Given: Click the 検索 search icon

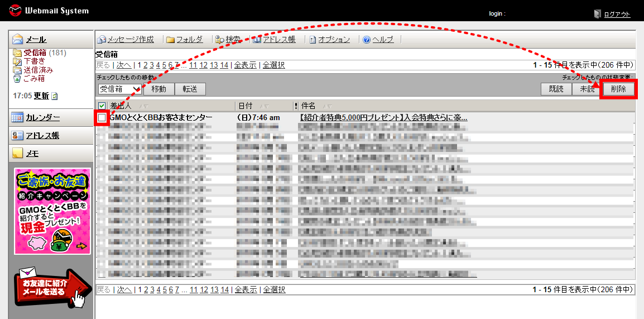Looking at the screenshot, I should tap(220, 40).
